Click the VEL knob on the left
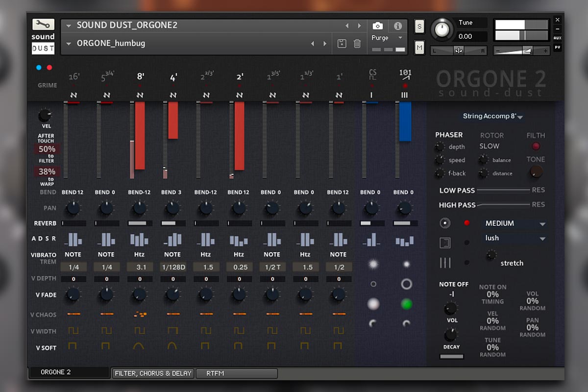 [x=45, y=116]
